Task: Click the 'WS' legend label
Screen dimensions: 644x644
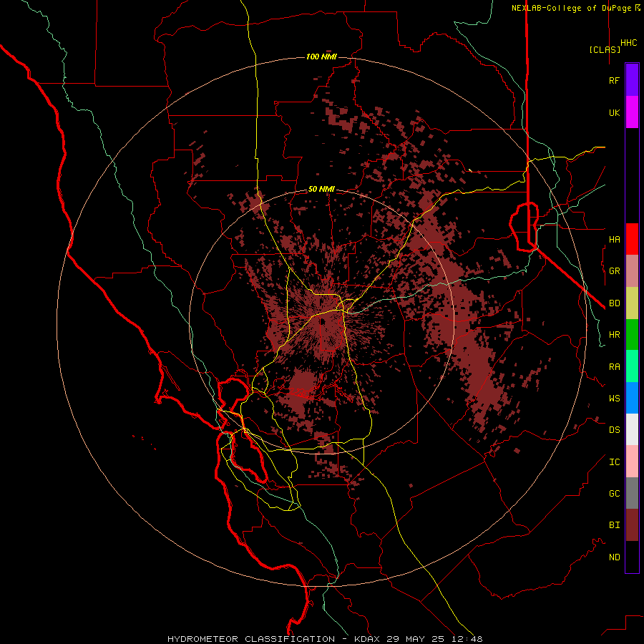Action: click(x=614, y=399)
